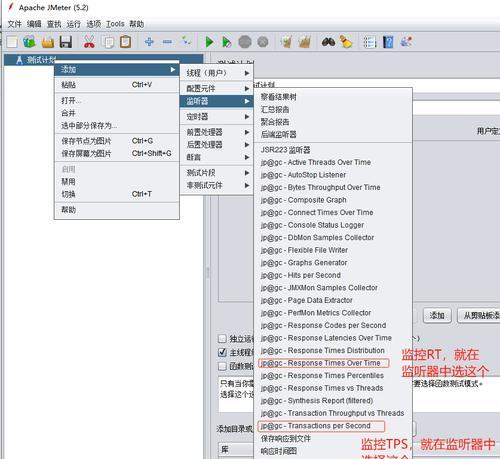Viewport: 500px width, 459px height.
Task: Open the Templates toolbar icon
Action: coord(29,42)
